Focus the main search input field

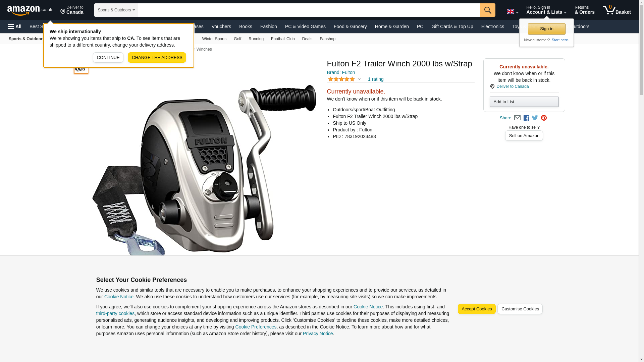point(309,10)
